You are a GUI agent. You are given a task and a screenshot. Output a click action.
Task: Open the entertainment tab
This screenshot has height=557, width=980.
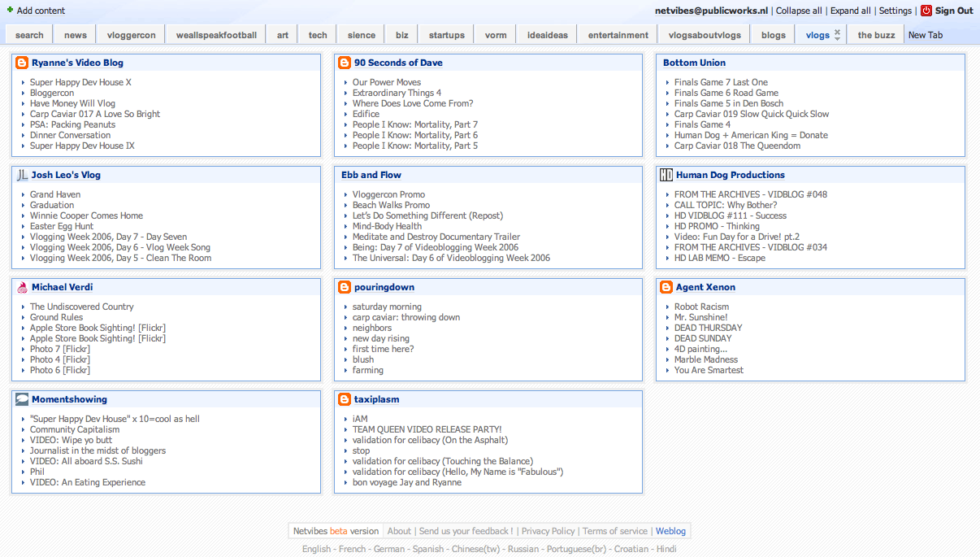coord(618,35)
